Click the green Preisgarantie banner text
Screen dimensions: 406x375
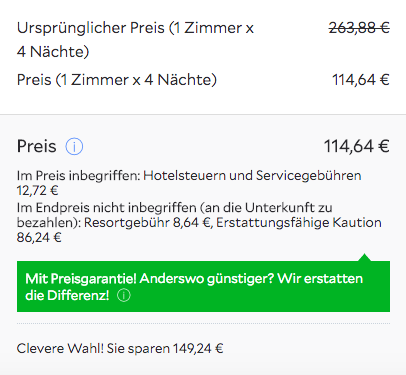coord(194,287)
